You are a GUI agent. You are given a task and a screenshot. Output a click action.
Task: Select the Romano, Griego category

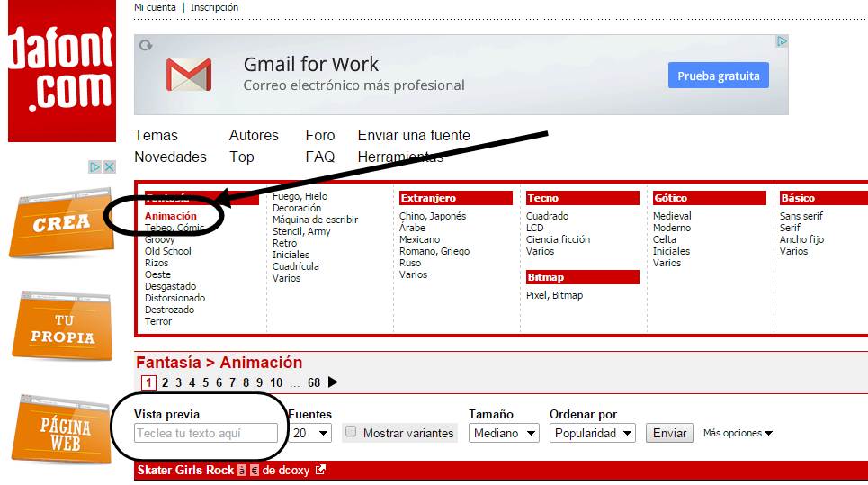click(434, 251)
